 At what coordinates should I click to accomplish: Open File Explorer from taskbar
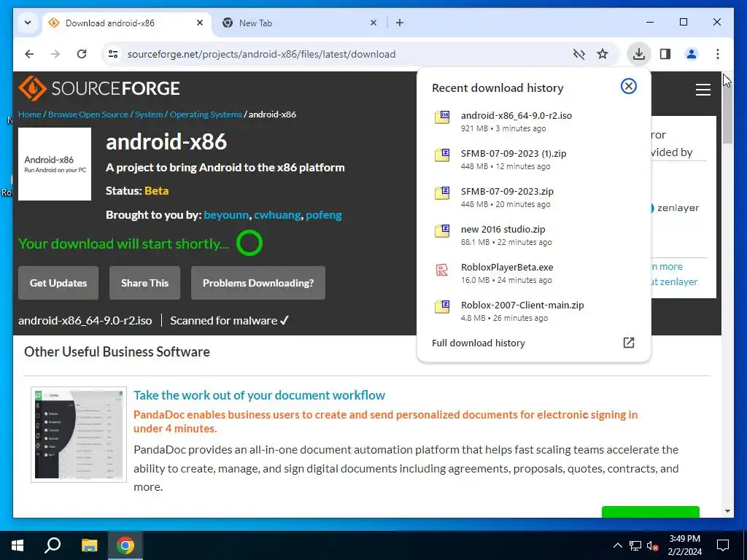tap(89, 545)
